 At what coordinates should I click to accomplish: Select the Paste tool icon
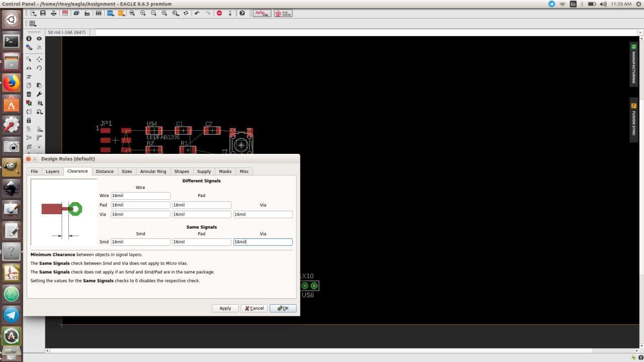click(x=39, y=85)
